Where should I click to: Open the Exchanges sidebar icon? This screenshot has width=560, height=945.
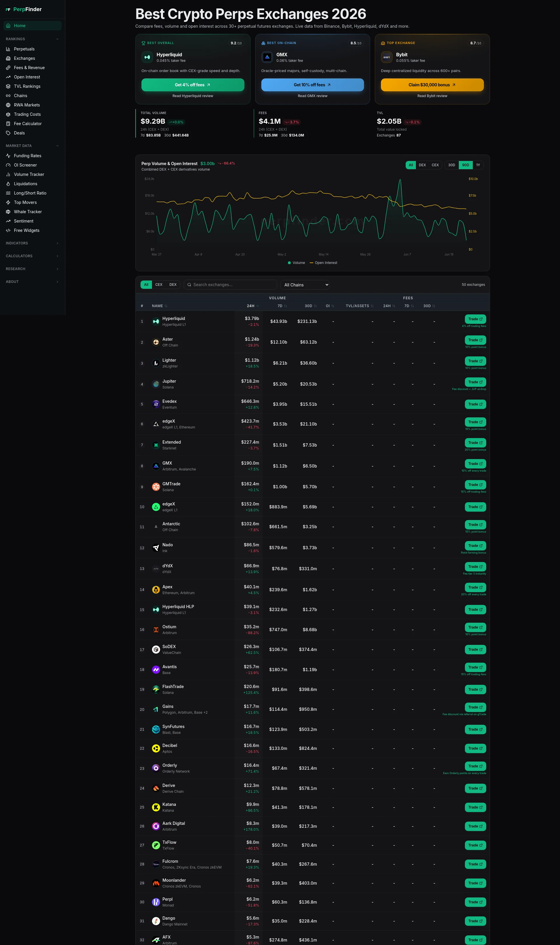point(8,58)
